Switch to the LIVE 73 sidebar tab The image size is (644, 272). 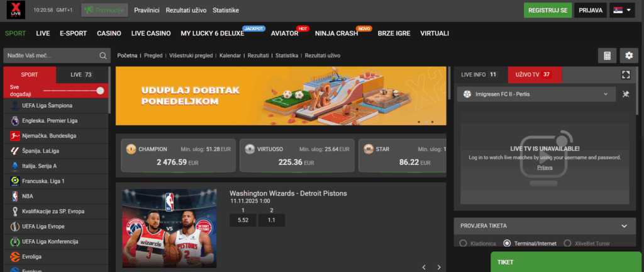tap(82, 74)
